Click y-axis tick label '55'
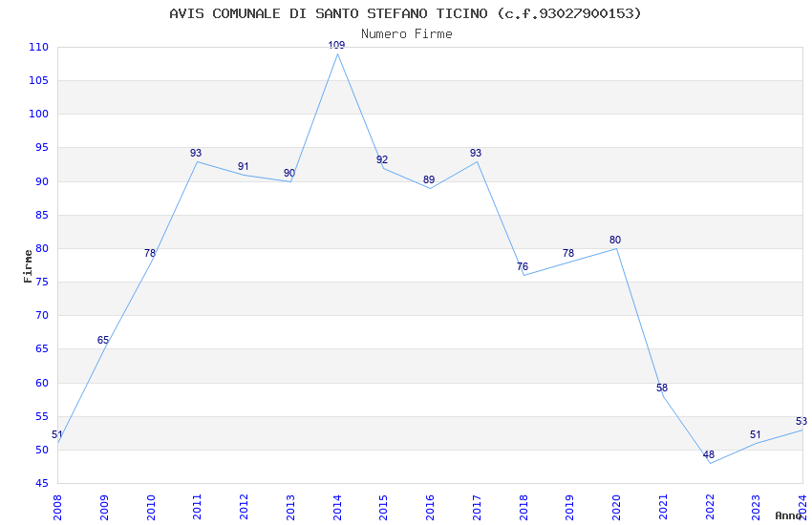This screenshot has height=525, width=812. click(42, 416)
